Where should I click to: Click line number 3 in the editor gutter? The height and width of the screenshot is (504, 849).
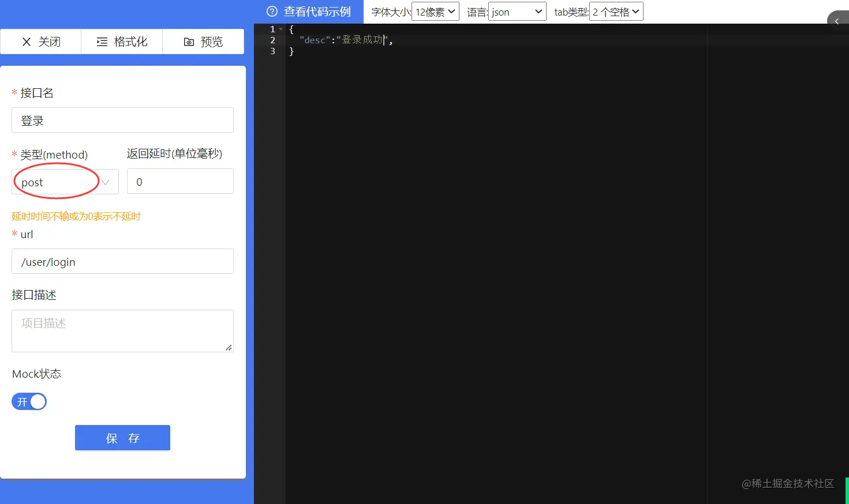(x=272, y=51)
